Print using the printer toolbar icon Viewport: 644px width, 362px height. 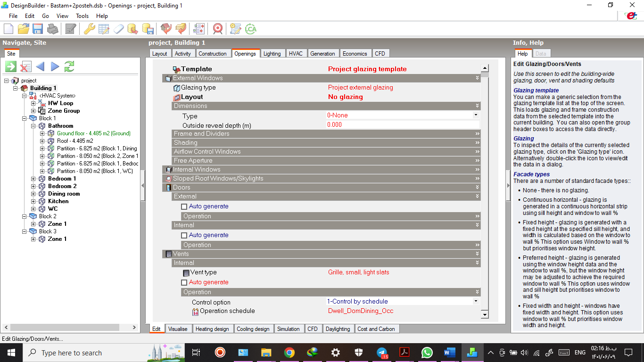pos(52,29)
